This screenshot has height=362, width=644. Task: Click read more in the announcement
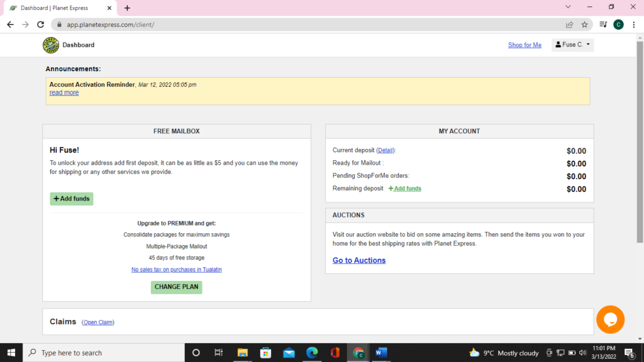tap(64, 93)
